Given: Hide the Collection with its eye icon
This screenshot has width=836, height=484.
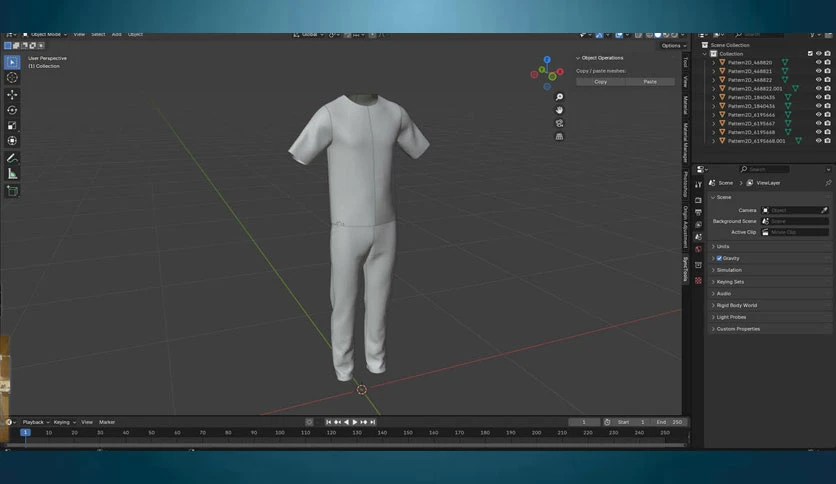Looking at the screenshot, I should tap(818, 53).
